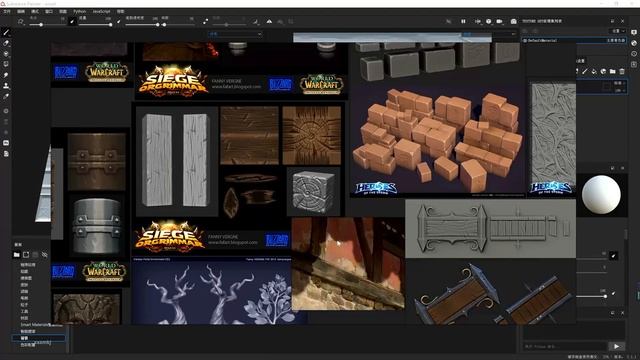Select the DefaultMaterial texture set
The height and width of the screenshot is (360, 640).
(x=574, y=40)
